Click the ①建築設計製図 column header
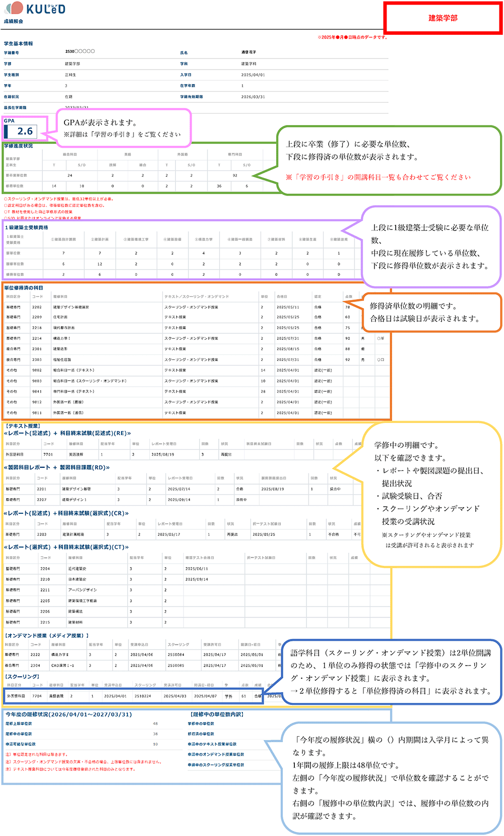504x836 pixels. click(x=63, y=239)
